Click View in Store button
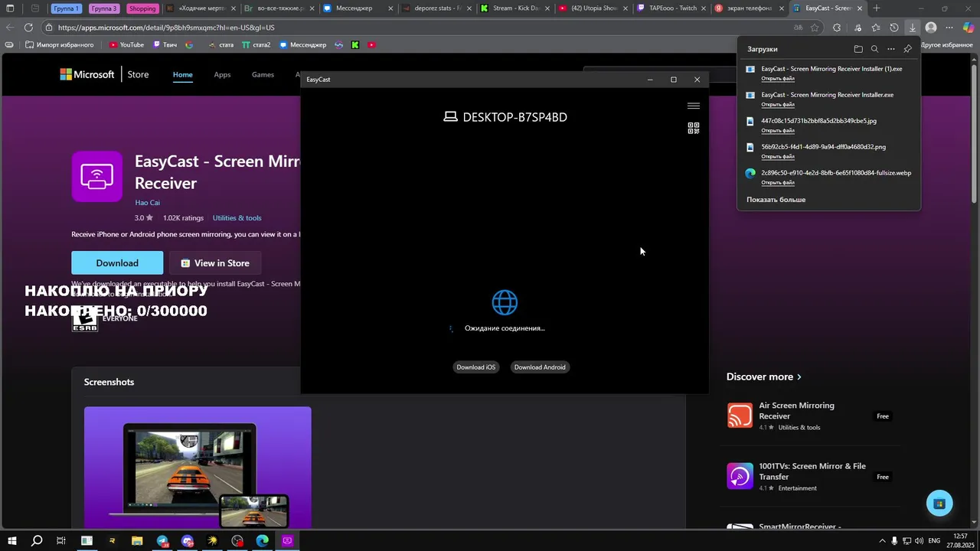 pyautogui.click(x=215, y=262)
